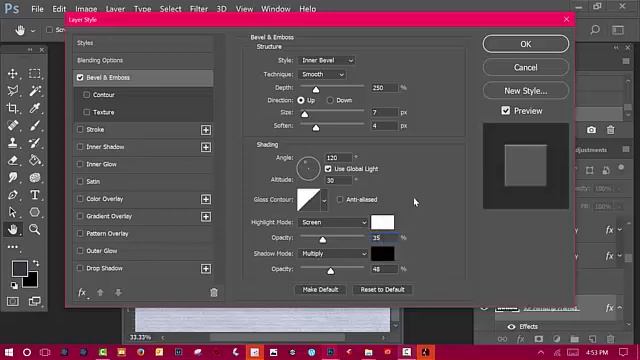Select the Rectangular Marquee tool
The height and width of the screenshot is (360, 640).
35,73
